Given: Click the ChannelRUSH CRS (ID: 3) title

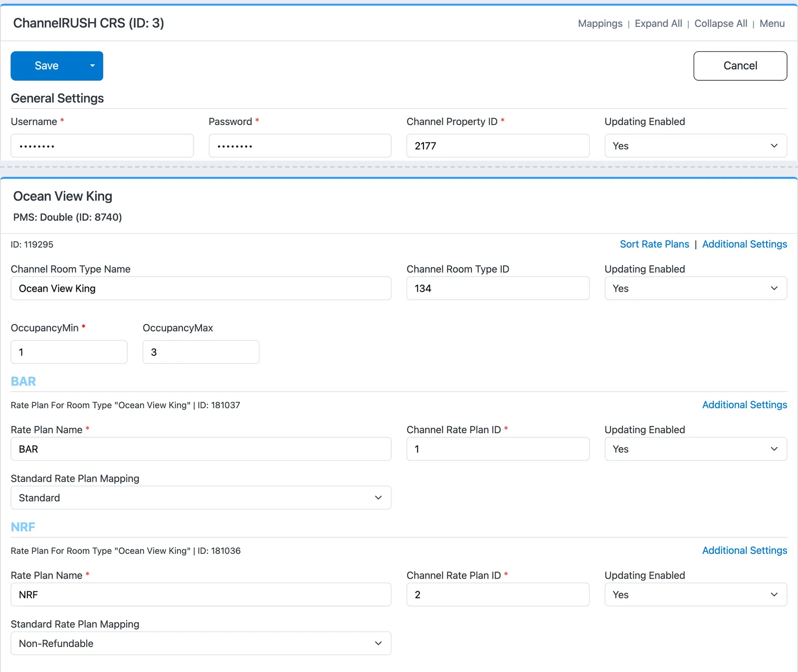Looking at the screenshot, I should pos(89,23).
